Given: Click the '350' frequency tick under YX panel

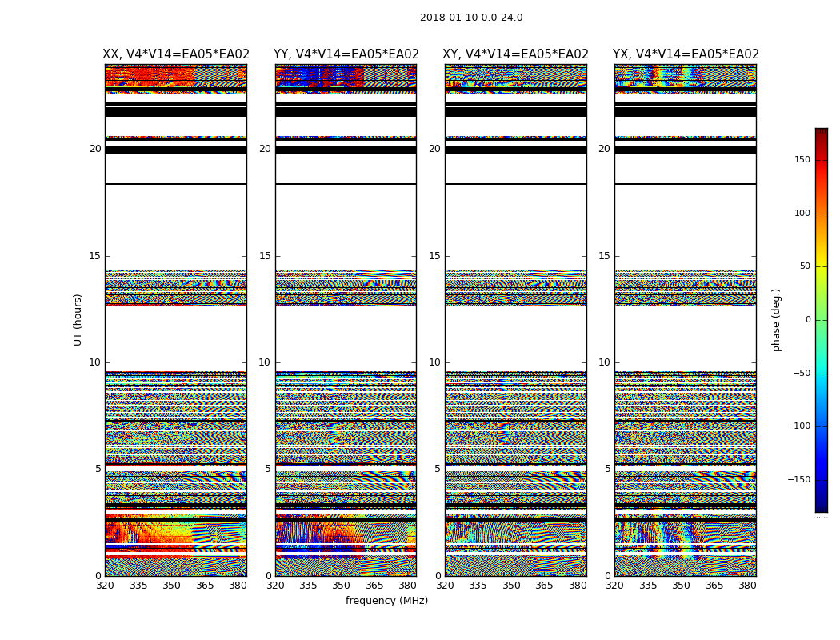Looking at the screenshot, I should click(681, 586).
